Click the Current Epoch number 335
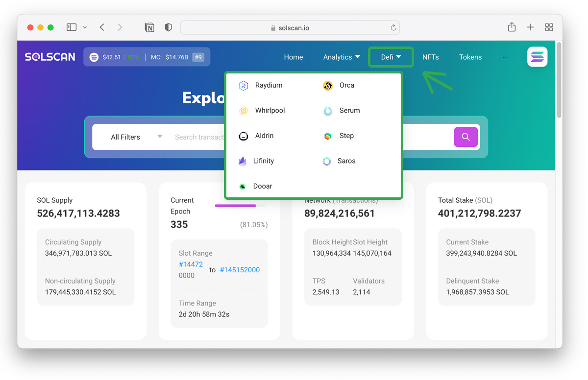The height and width of the screenshot is (380, 588). click(x=179, y=225)
